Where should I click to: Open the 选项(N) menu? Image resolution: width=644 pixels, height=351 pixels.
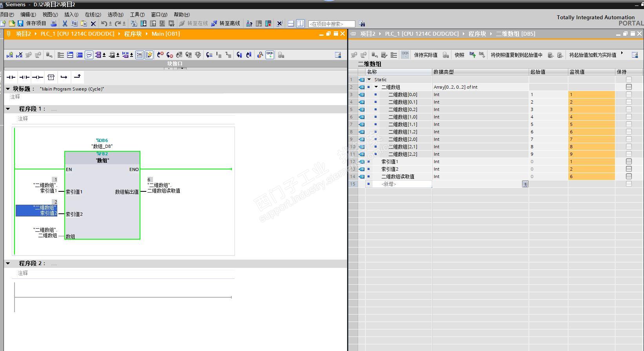coord(115,15)
